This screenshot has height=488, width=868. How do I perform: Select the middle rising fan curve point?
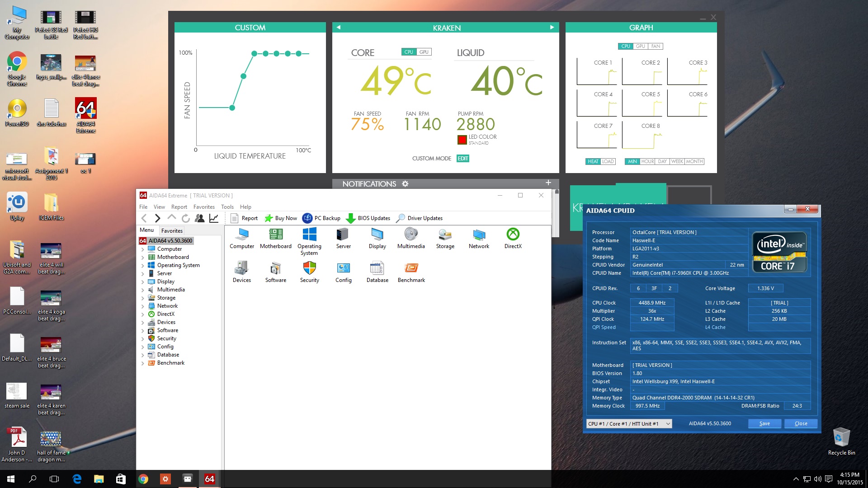click(243, 76)
